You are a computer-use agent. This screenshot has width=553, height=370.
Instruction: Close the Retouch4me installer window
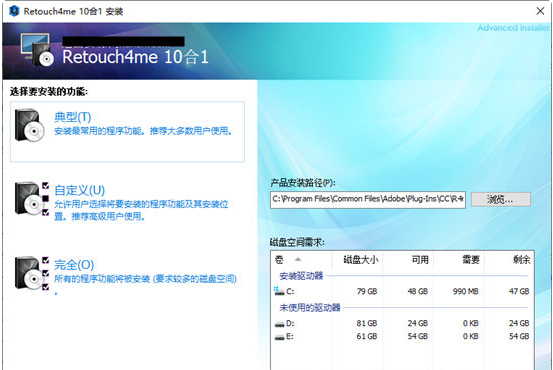click(540, 11)
